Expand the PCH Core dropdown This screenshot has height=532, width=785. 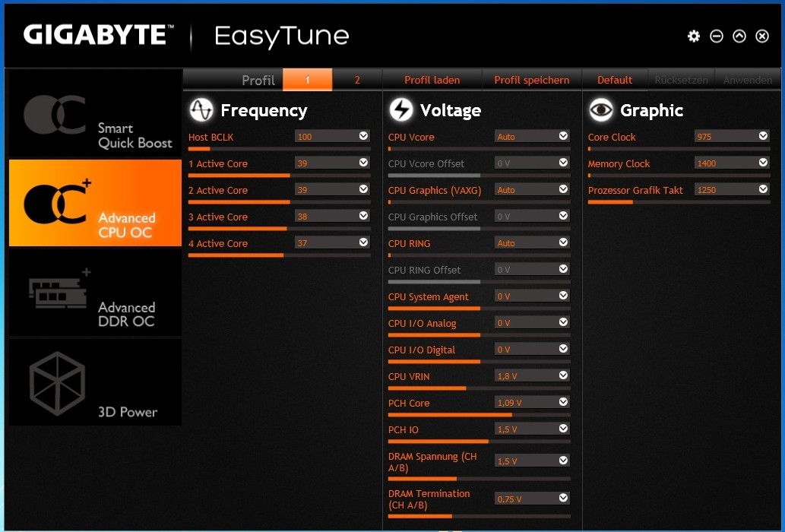563,401
